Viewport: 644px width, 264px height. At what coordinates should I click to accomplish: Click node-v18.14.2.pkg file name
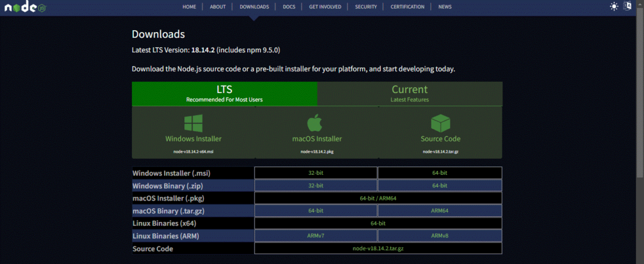click(317, 151)
